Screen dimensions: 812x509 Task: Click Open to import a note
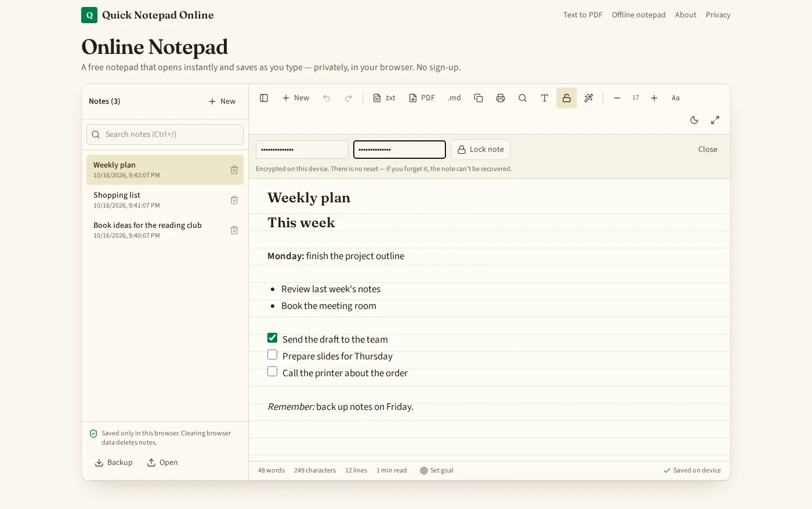pos(162,463)
